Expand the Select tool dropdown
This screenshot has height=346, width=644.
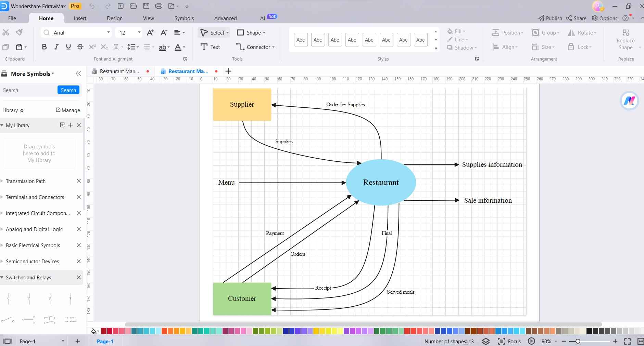pyautogui.click(x=228, y=33)
